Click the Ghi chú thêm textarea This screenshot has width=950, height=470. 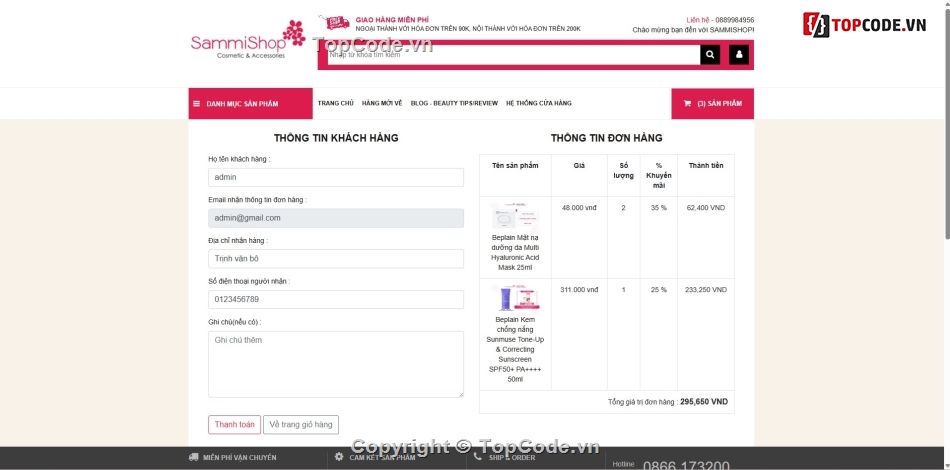click(336, 364)
